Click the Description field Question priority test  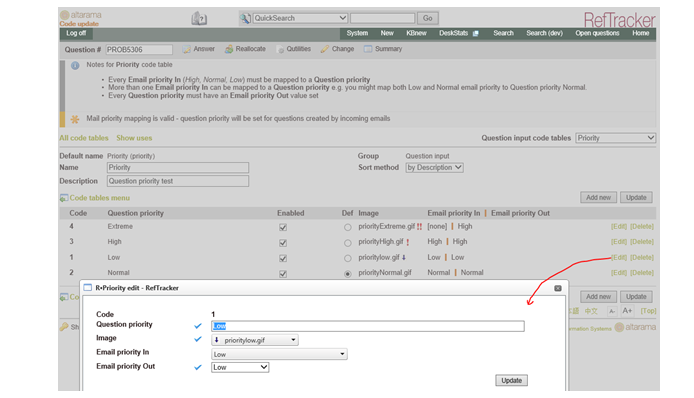click(178, 181)
